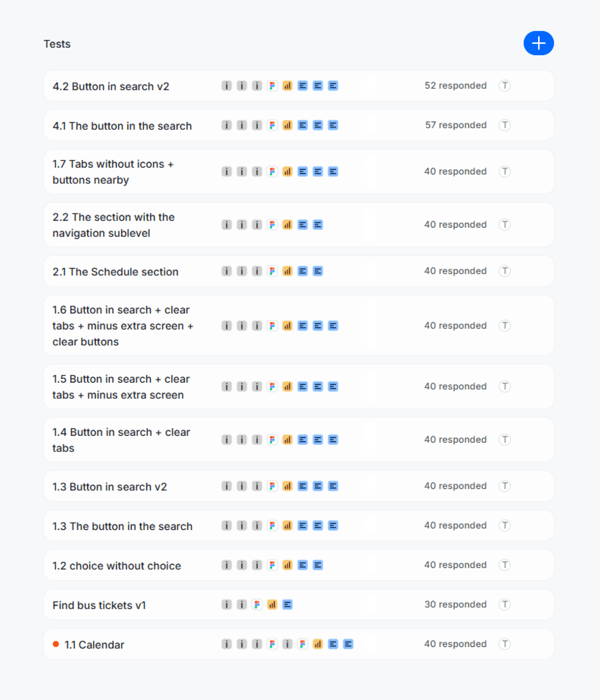Click orange chart icon in 4.1 The button in the search row
Viewport: 600px width, 700px height.
click(x=287, y=125)
